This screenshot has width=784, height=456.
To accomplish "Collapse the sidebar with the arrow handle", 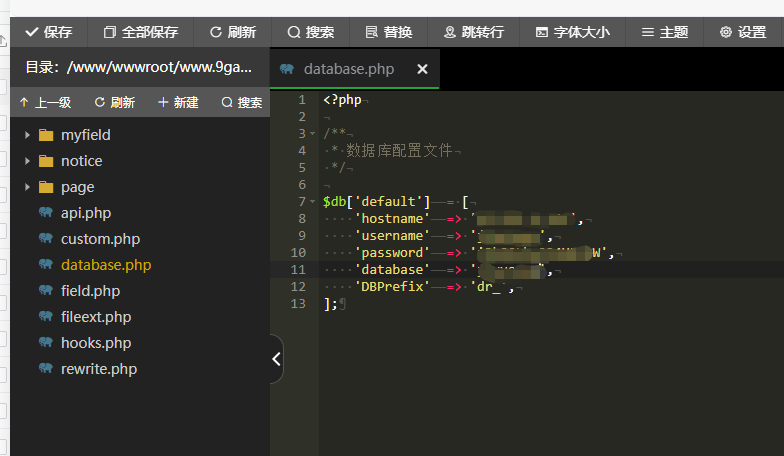I will click(277, 359).
